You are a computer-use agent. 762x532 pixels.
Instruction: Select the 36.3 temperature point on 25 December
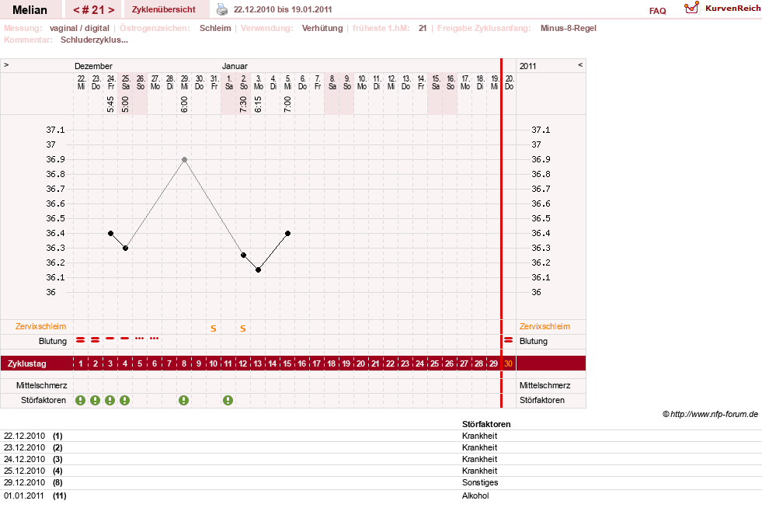(x=125, y=249)
